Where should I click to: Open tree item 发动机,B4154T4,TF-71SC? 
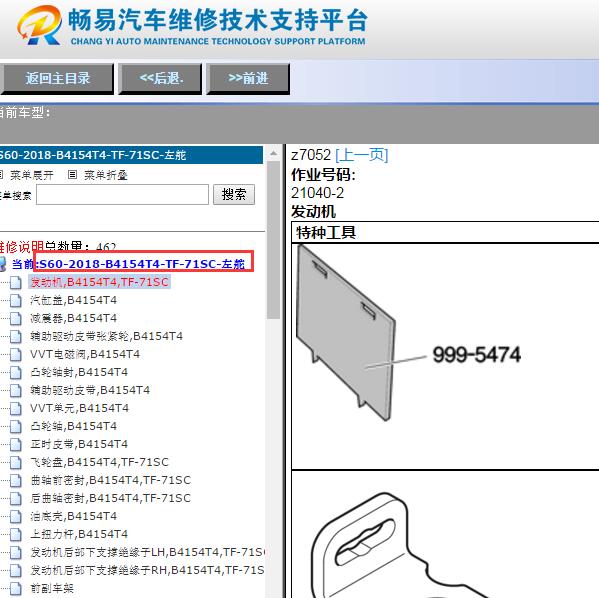pyautogui.click(x=99, y=282)
